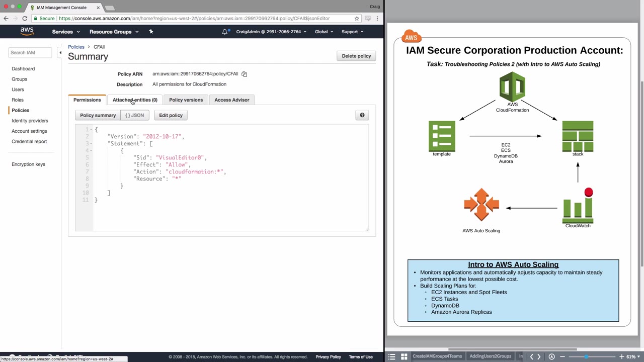Image resolution: width=644 pixels, height=362 pixels.
Task: Collapse JSON fold arrow on line 3
Action: point(91,144)
